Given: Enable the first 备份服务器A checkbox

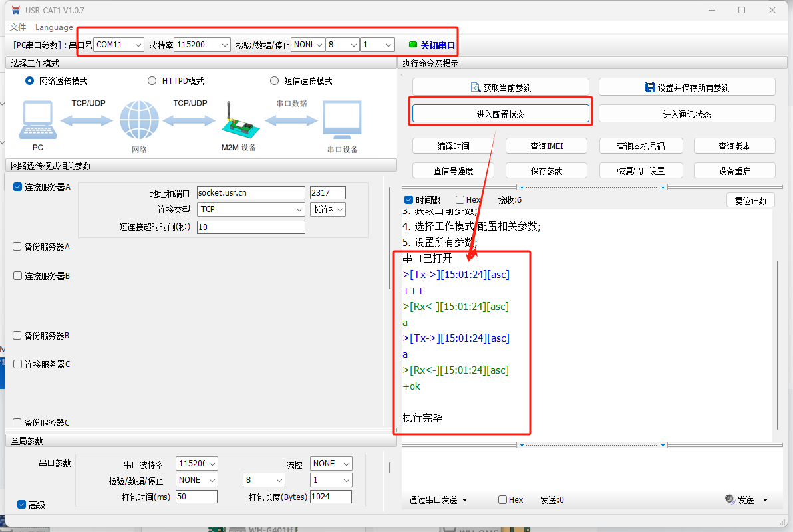Looking at the screenshot, I should (x=17, y=246).
